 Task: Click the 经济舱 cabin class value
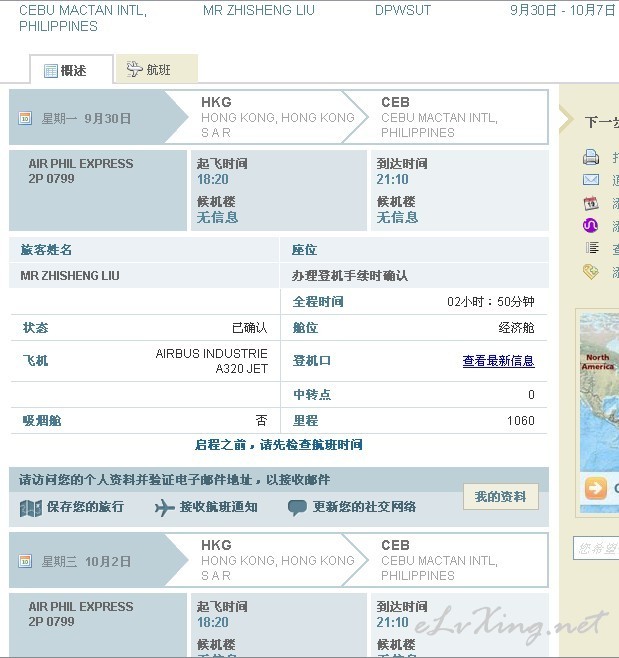click(516, 327)
